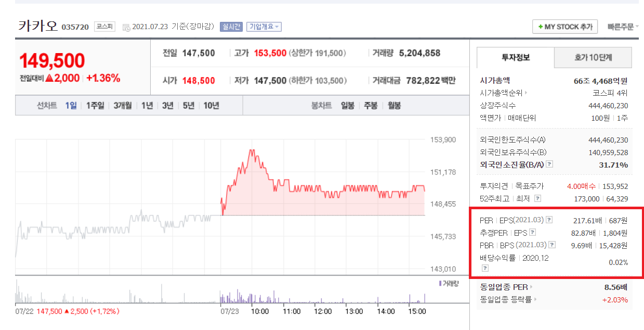Click the 상한가 191,500 text
644x330 pixels.
(x=318, y=53)
